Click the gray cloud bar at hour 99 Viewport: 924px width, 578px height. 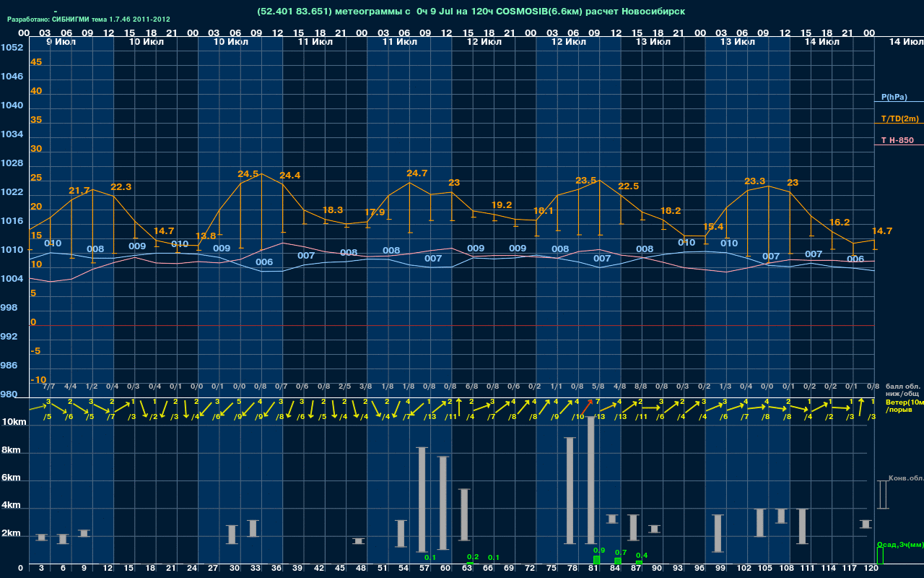coord(718,533)
